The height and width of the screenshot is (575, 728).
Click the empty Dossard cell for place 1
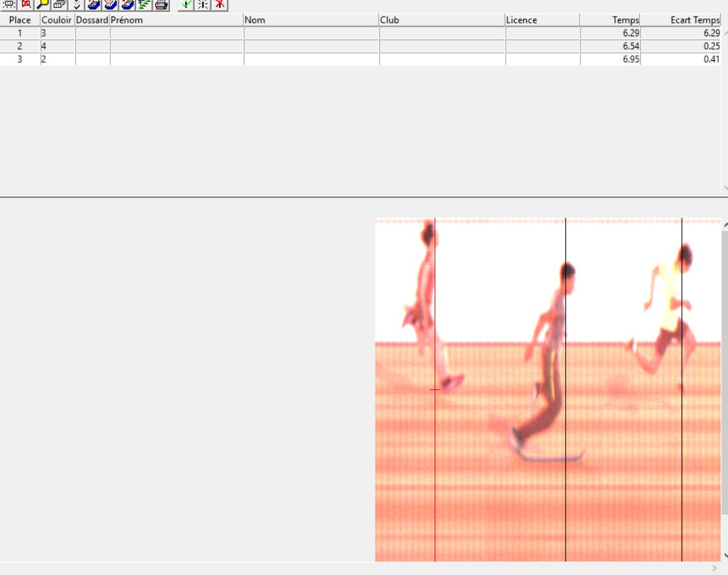(92, 33)
